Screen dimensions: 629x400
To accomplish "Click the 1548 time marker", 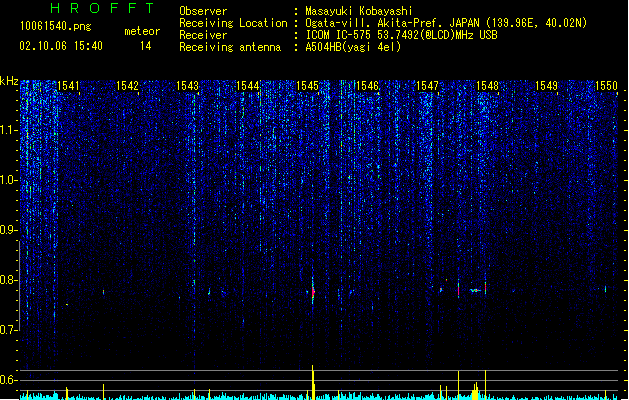I will click(x=487, y=86).
